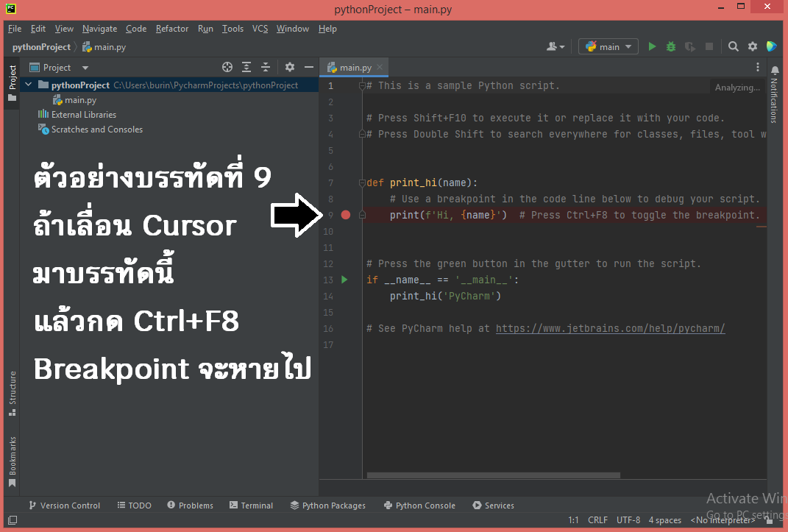The image size is (788, 532).
Task: Click the editor horizontal scrollbar
Action: [494, 475]
